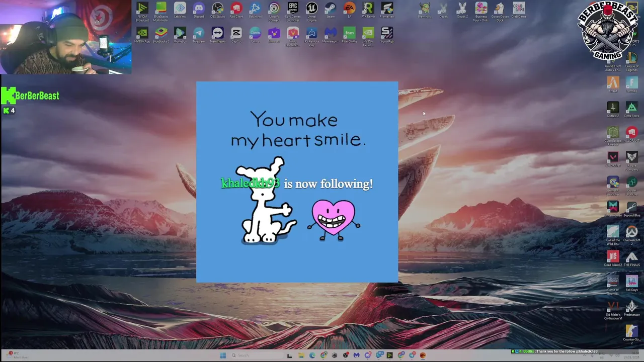
Task: Launch the Fall Guys desktop icon
Action: point(632,283)
